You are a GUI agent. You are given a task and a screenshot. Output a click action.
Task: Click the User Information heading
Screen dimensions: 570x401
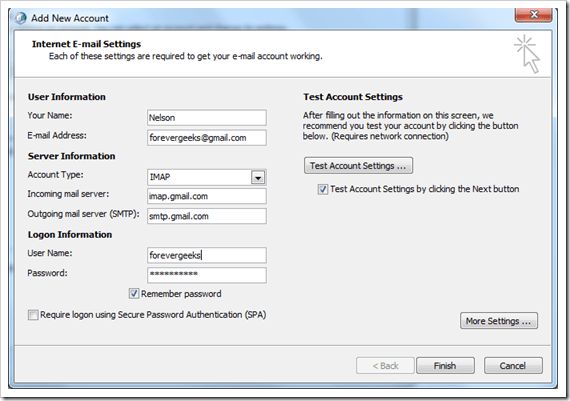tap(67, 97)
